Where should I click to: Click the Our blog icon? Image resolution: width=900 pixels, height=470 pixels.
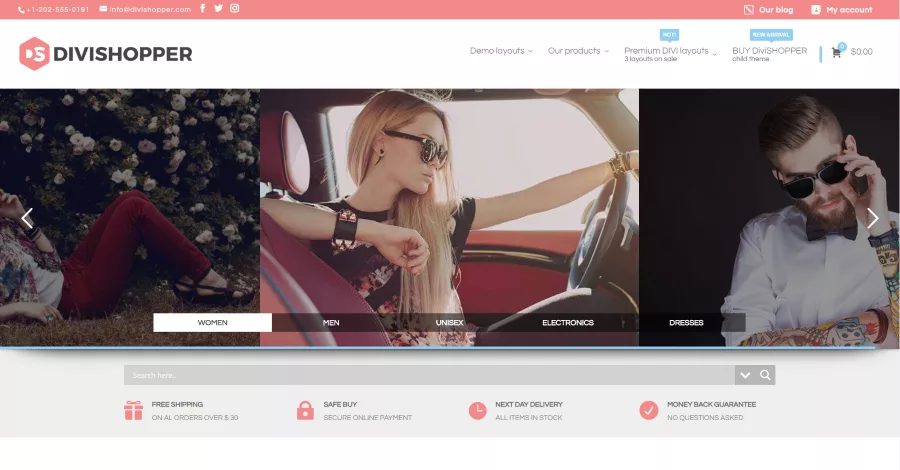click(748, 9)
